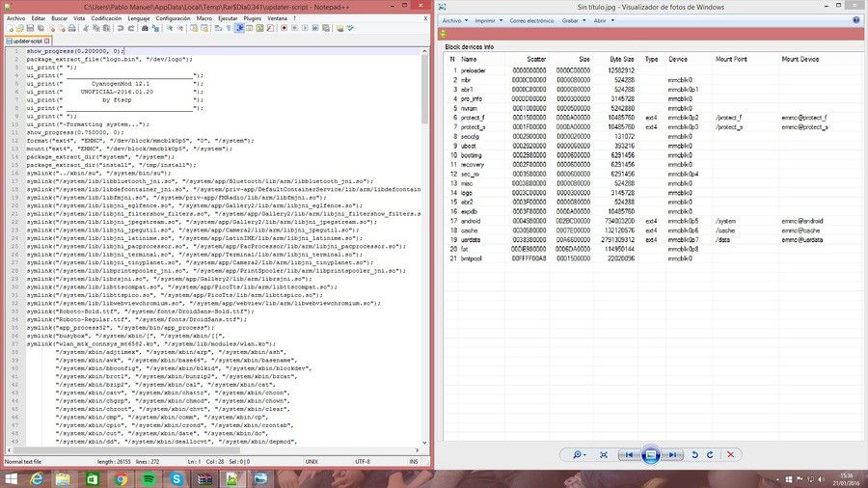Click the Find binoculars icon in Notepad++
The image size is (868, 488).
coord(145,28)
